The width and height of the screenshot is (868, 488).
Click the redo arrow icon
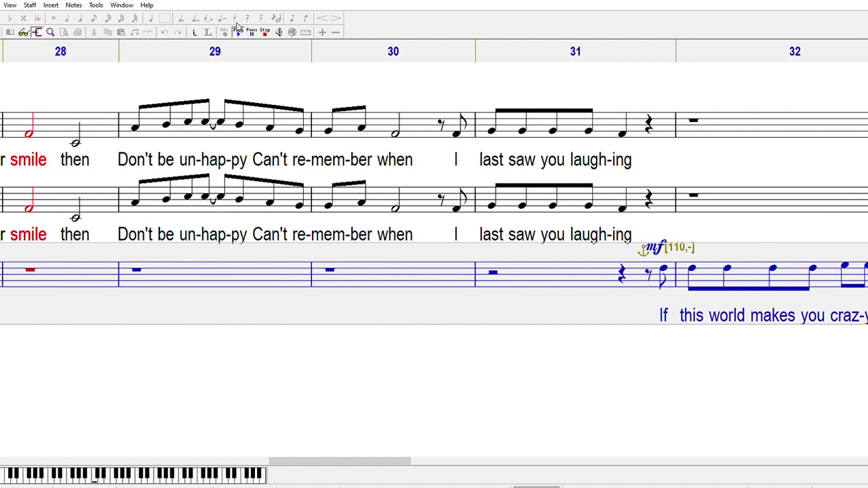pos(178,32)
